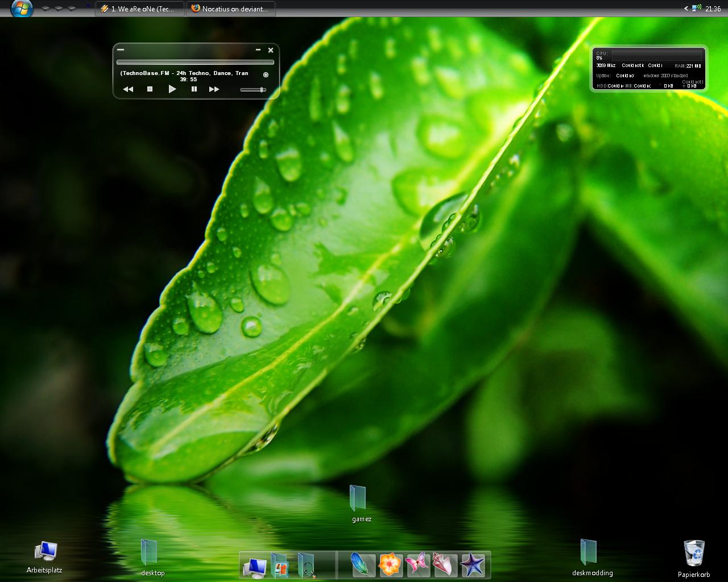The height and width of the screenshot is (582, 728).
Task: Stop playback in the media player
Action: tap(150, 89)
